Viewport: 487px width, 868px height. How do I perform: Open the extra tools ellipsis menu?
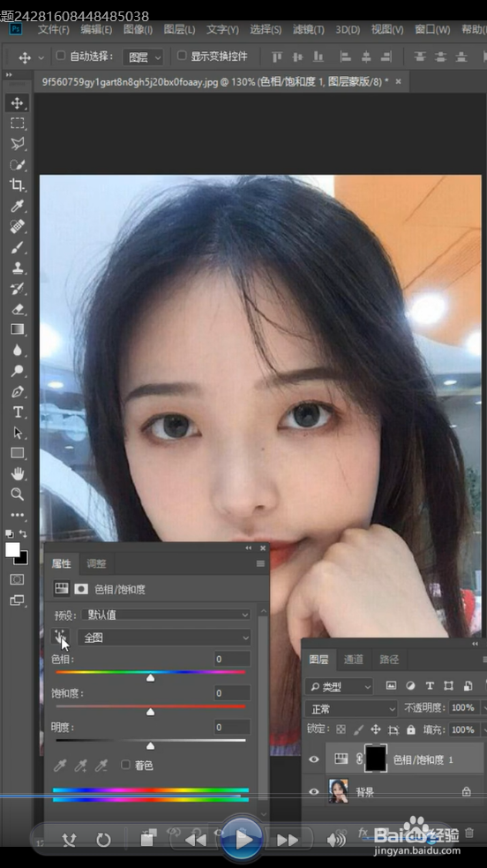pos(17,515)
